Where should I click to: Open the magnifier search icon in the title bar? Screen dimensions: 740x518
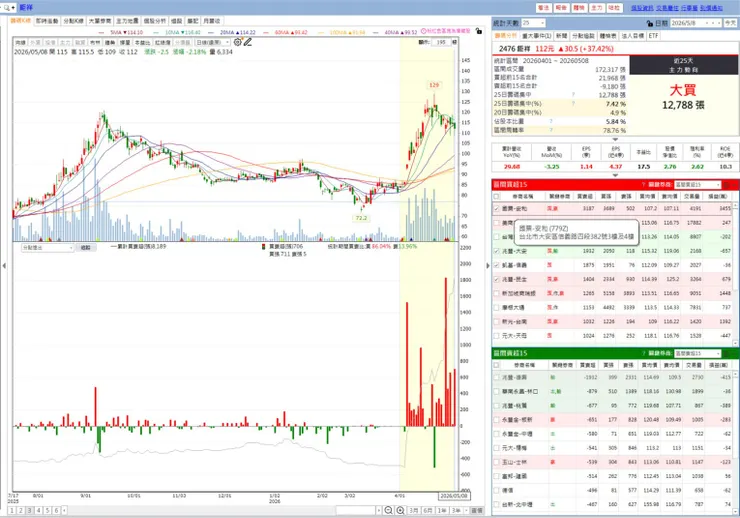(x=7, y=8)
